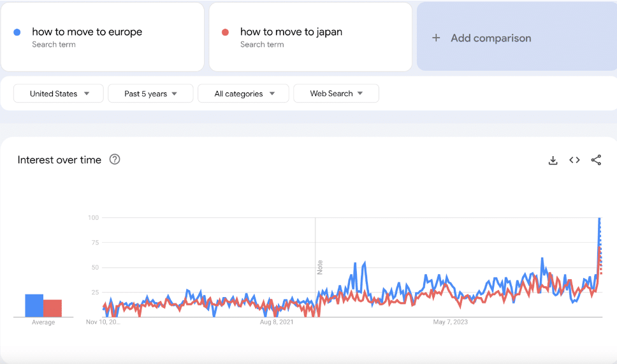The image size is (617, 364).
Task: Open the United States region dropdown
Action: click(59, 94)
